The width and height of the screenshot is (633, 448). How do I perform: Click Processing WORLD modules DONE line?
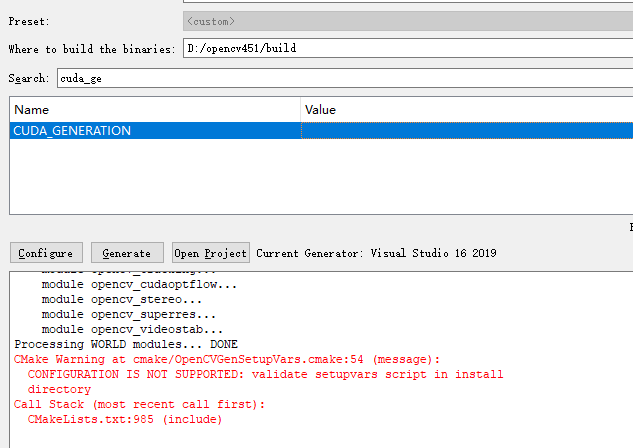[x=126, y=344]
